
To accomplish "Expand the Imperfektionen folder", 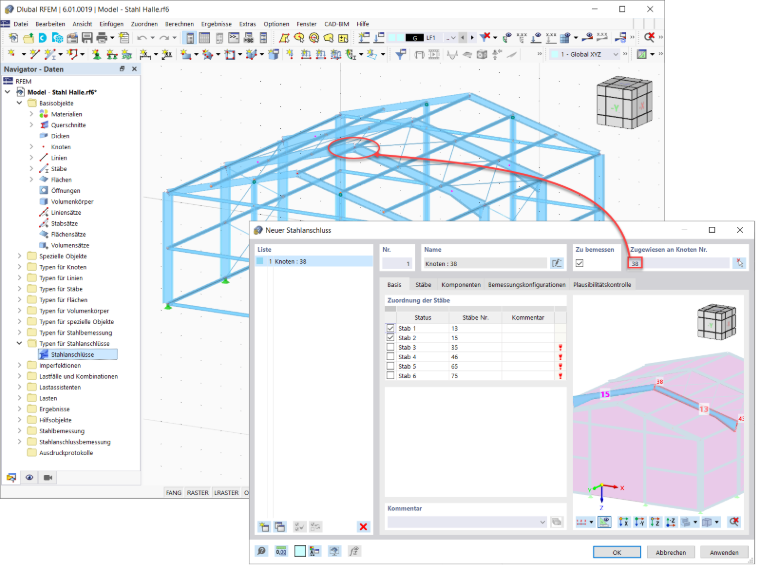I will click(19, 365).
